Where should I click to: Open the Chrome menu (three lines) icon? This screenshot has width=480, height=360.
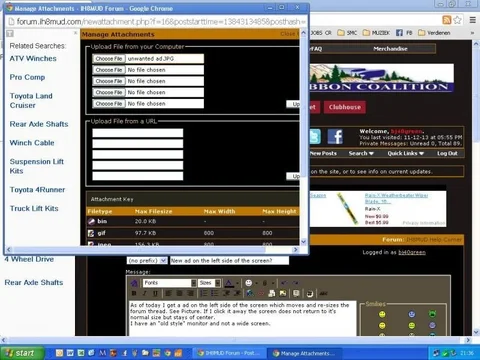click(x=473, y=20)
